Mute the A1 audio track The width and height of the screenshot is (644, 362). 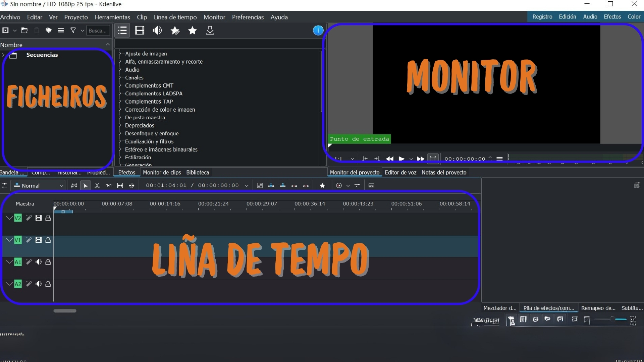(x=39, y=262)
